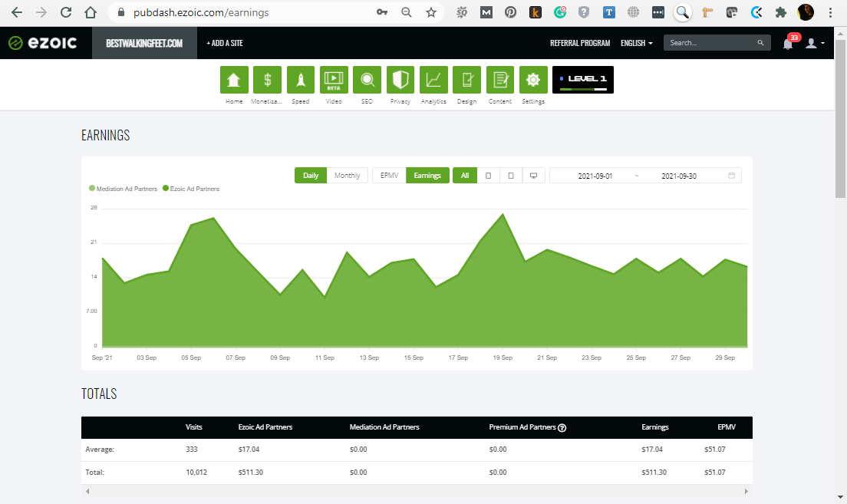Open the calendar icon in date range
Image resolution: width=847 pixels, height=504 pixels.
(731, 176)
